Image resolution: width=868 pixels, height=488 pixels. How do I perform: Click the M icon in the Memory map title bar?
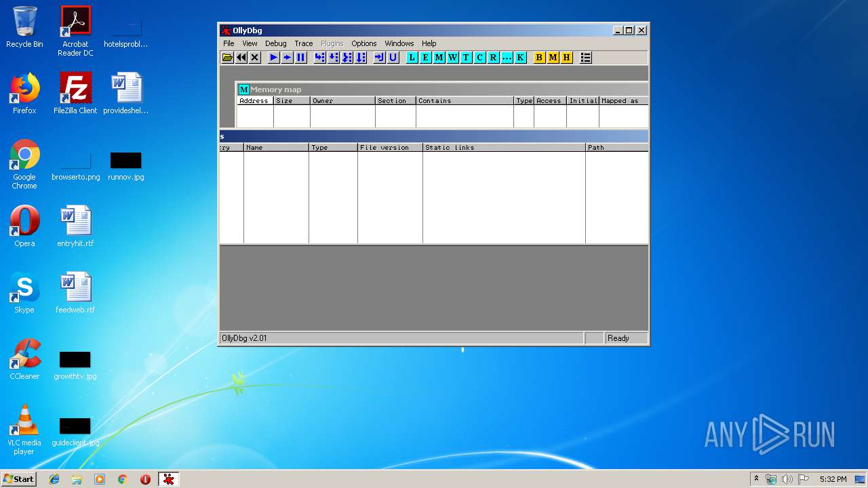(244, 89)
